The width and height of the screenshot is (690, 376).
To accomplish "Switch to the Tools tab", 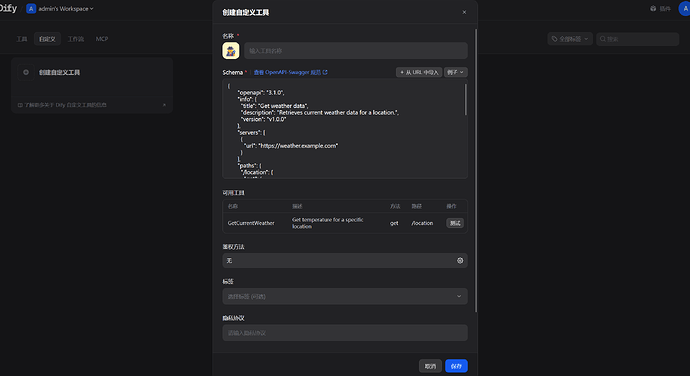I will 22,39.
